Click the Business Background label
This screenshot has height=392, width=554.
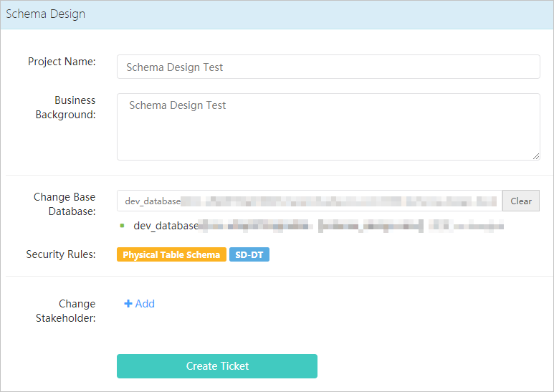pos(66,107)
